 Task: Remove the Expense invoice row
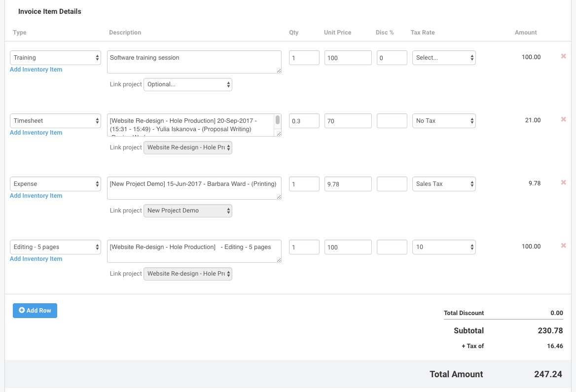coord(563,182)
